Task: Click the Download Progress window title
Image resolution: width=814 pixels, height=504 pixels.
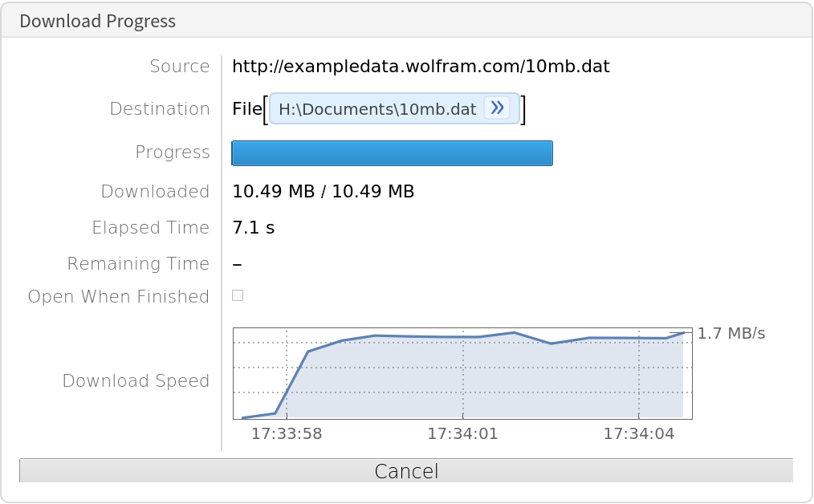Action: point(98,21)
